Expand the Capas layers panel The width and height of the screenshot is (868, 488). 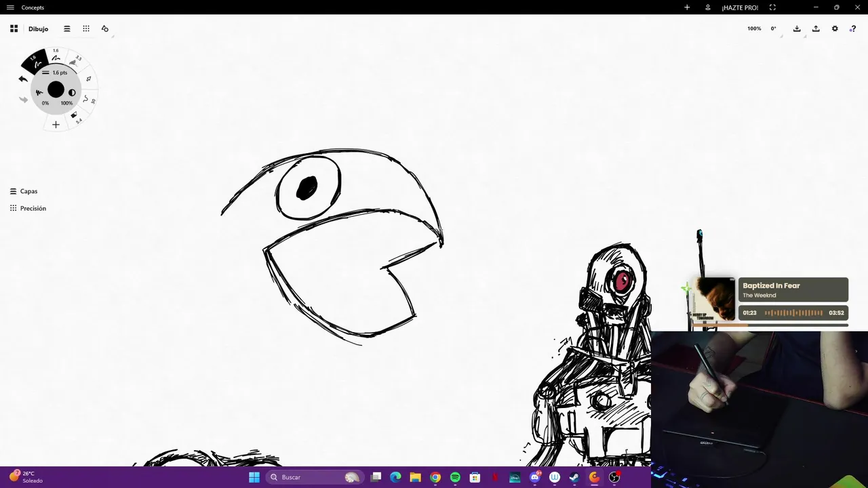click(x=24, y=191)
